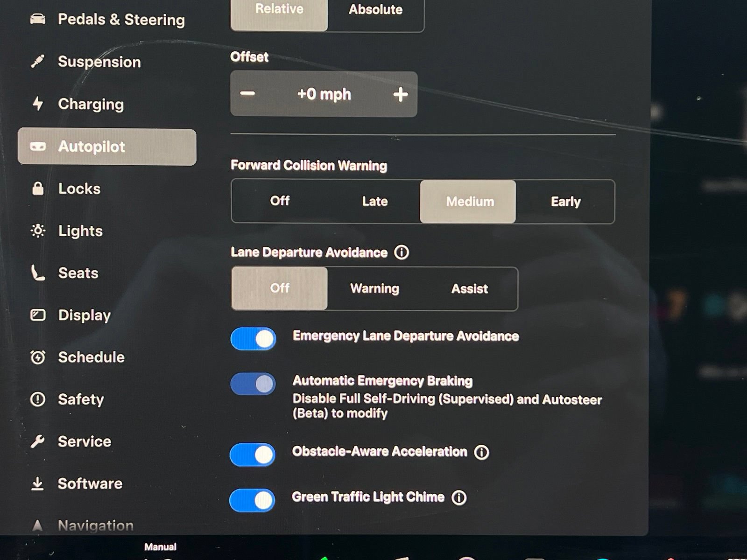Go to Charging settings
This screenshot has width=747, height=560.
[x=107, y=104]
